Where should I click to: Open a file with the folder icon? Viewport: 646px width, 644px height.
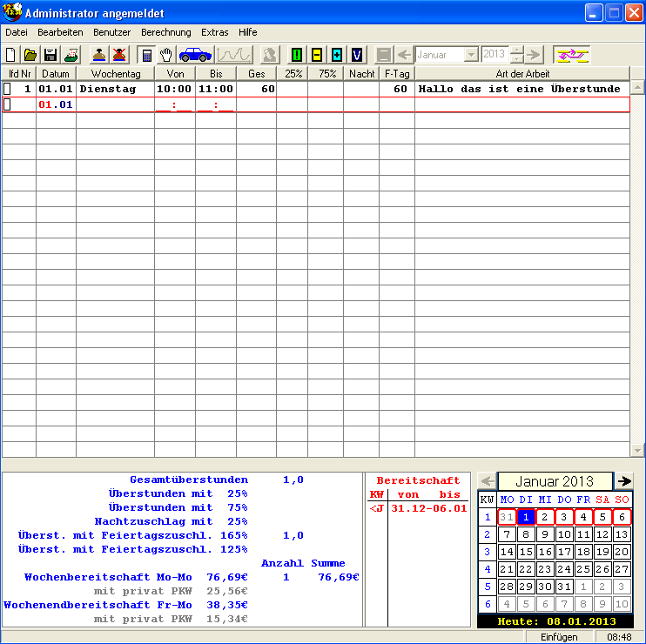coord(30,55)
